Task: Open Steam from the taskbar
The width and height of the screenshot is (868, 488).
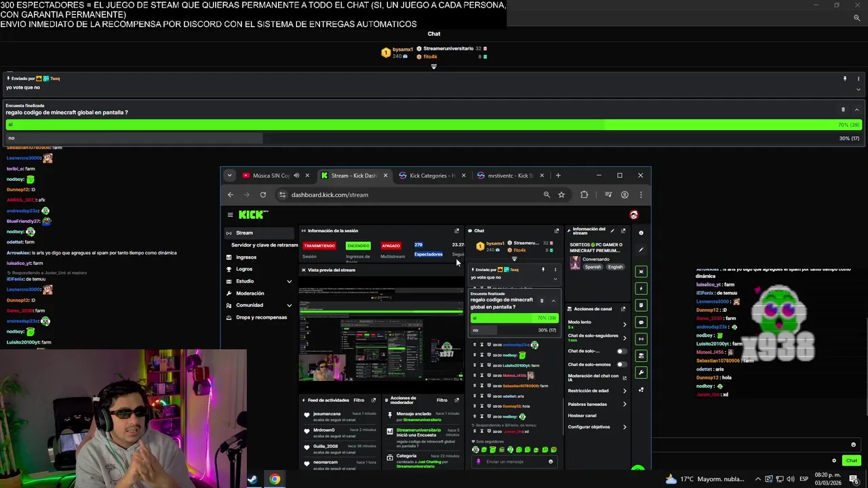Action: (x=252, y=479)
